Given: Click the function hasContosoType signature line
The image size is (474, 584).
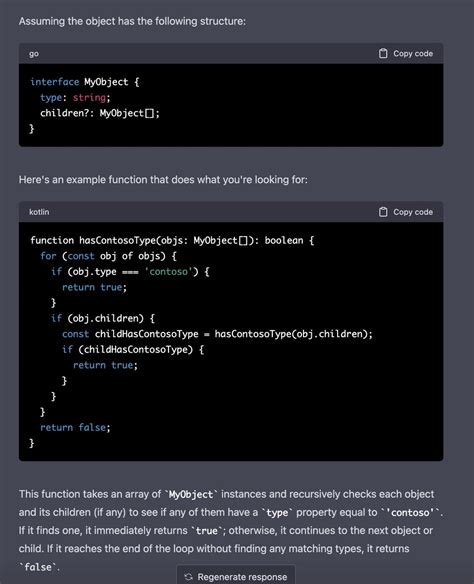Looking at the screenshot, I should 172,241.
